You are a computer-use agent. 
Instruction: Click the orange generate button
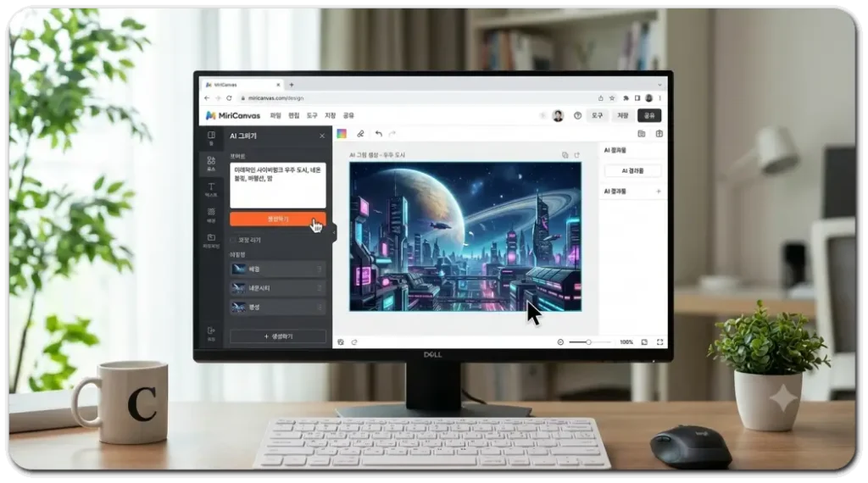278,219
